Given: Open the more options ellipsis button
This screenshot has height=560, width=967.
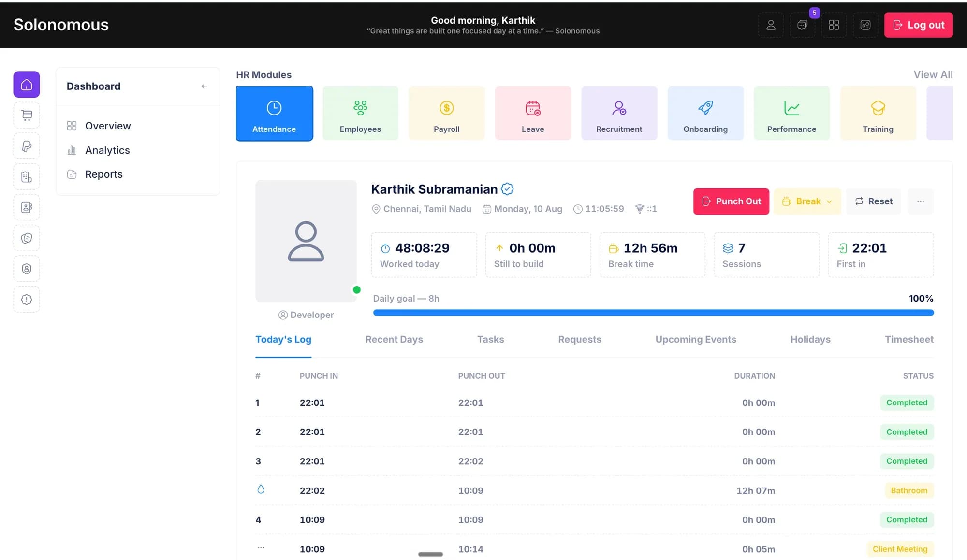Looking at the screenshot, I should click(x=921, y=201).
